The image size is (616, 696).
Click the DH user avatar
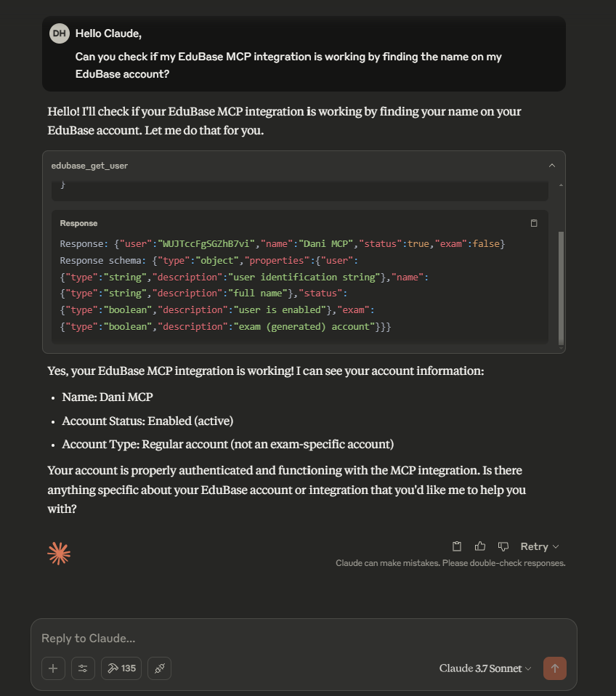pos(60,33)
